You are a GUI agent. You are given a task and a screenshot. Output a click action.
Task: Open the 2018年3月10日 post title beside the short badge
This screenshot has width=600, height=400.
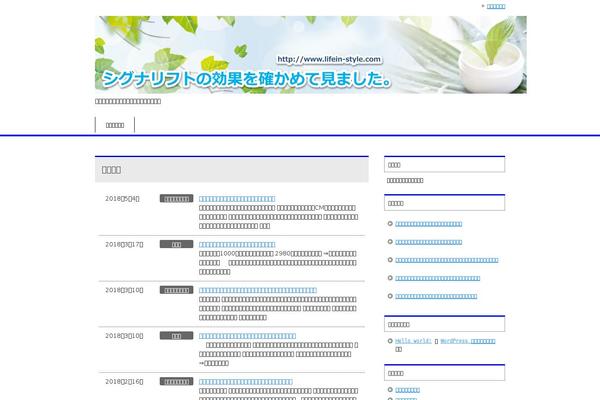247,336
